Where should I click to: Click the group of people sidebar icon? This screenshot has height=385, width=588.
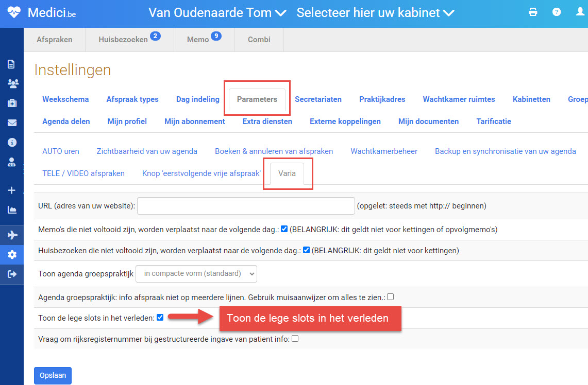[x=11, y=83]
